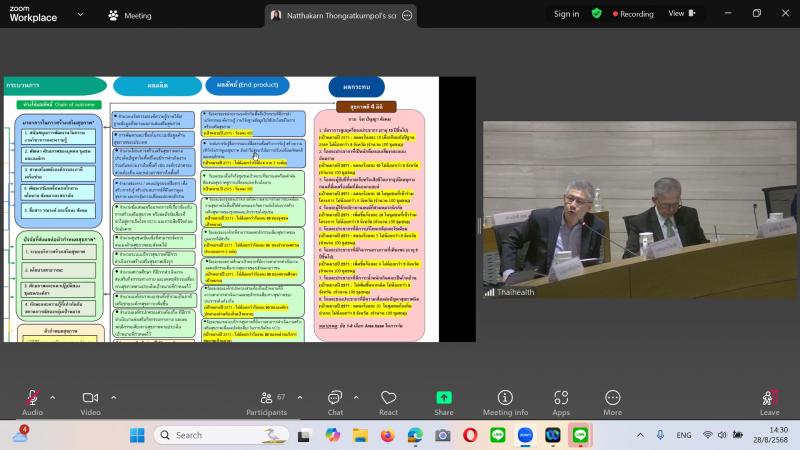This screenshot has width=800, height=450.
Task: Click the taskbar Search box
Action: (221, 435)
